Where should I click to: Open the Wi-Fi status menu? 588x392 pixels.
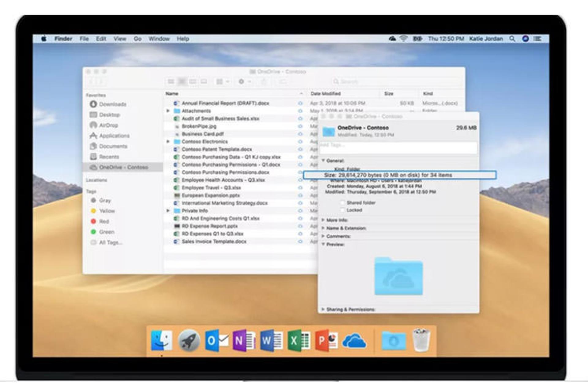tap(404, 39)
